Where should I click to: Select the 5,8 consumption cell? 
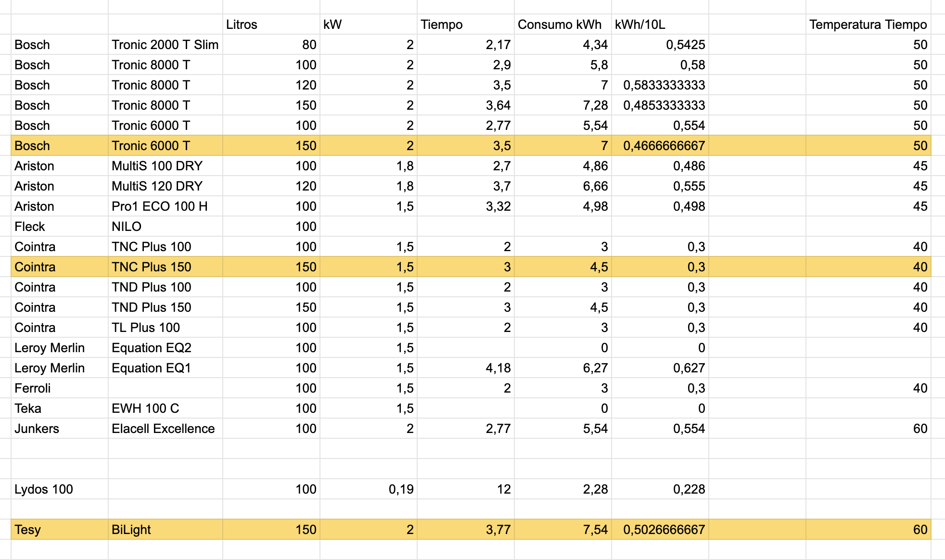click(x=563, y=65)
